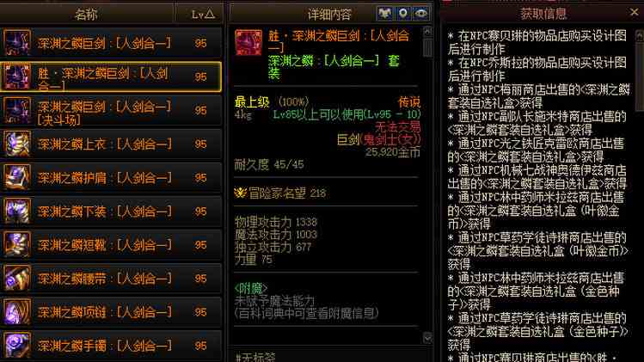
Task: Select first 深渊之鳞巨剑:[人剑合一] list row
Action: tap(111, 43)
